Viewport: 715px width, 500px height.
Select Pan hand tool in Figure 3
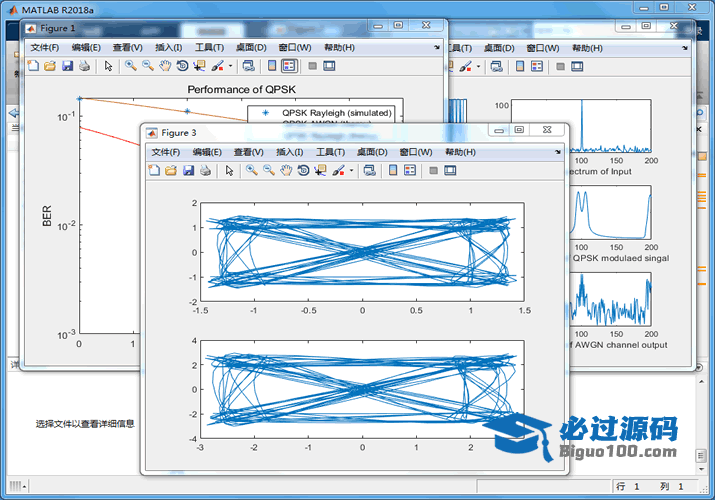pos(286,170)
